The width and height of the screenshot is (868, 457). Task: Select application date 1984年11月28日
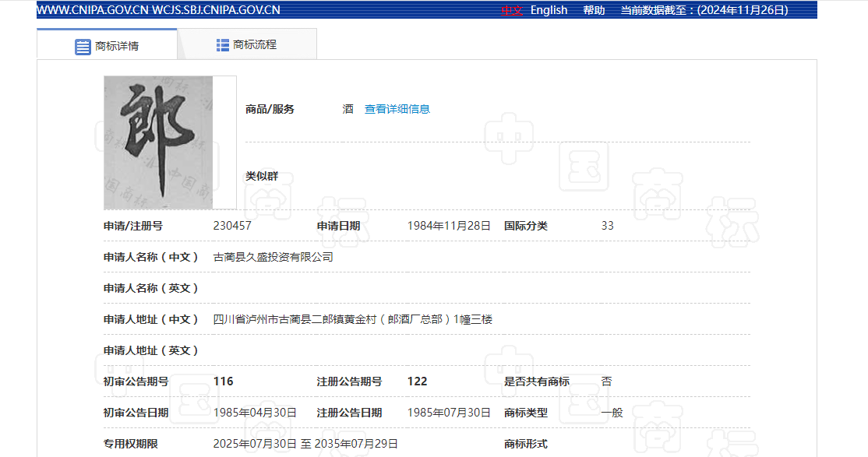point(449,226)
